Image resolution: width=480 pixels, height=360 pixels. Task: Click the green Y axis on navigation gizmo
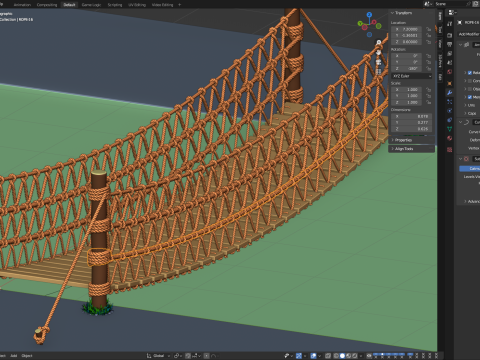(360, 23)
